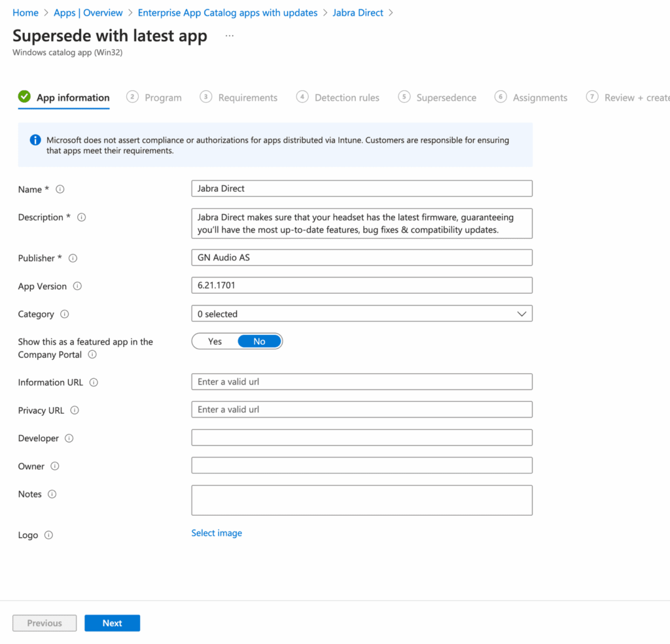670x644 pixels.
Task: Open Enterprise App Catalog apps with updates breadcrumb
Action: 228,13
